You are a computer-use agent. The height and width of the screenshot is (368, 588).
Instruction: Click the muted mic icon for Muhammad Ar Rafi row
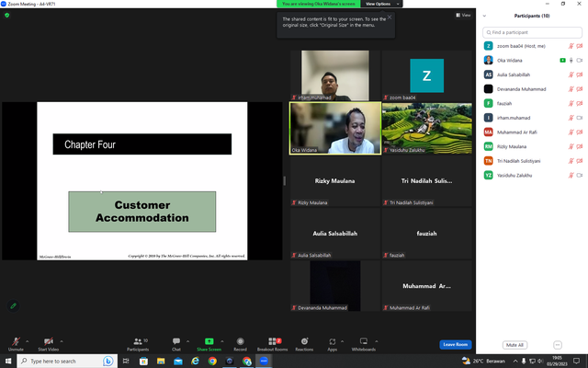point(571,132)
